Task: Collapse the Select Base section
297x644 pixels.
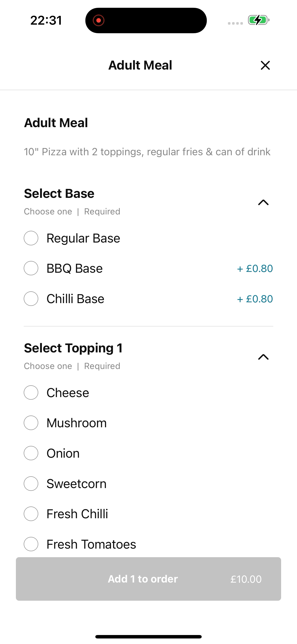Action: click(263, 202)
